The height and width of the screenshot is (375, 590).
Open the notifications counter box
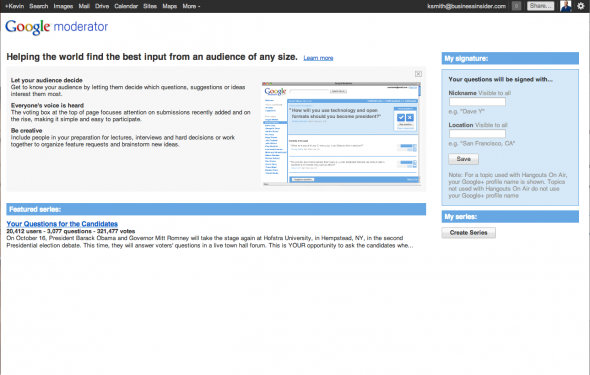pyautogui.click(x=517, y=6)
